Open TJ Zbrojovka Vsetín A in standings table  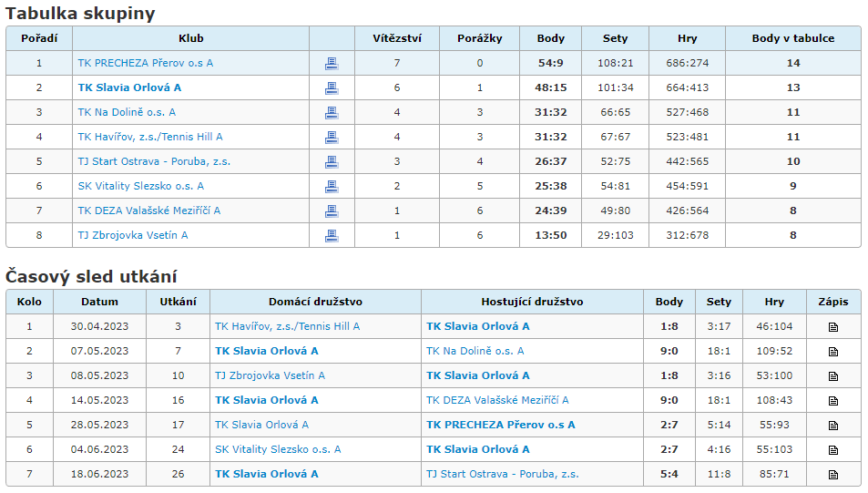(x=133, y=235)
